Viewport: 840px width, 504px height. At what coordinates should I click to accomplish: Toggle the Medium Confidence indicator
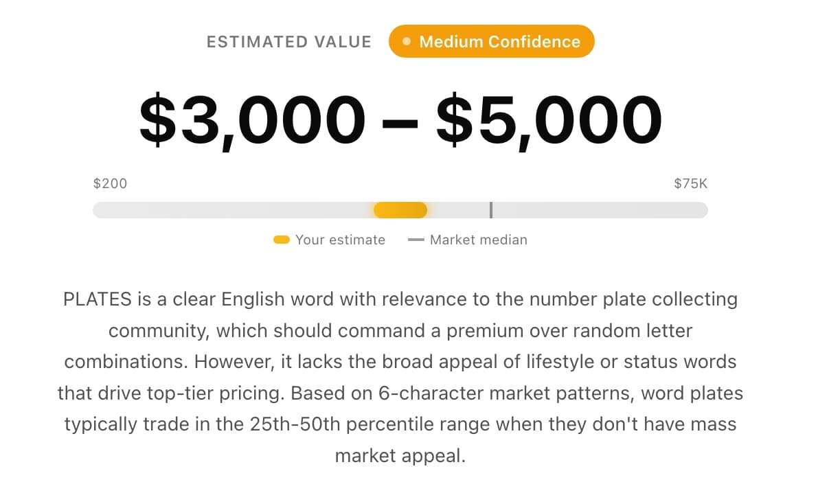[491, 41]
